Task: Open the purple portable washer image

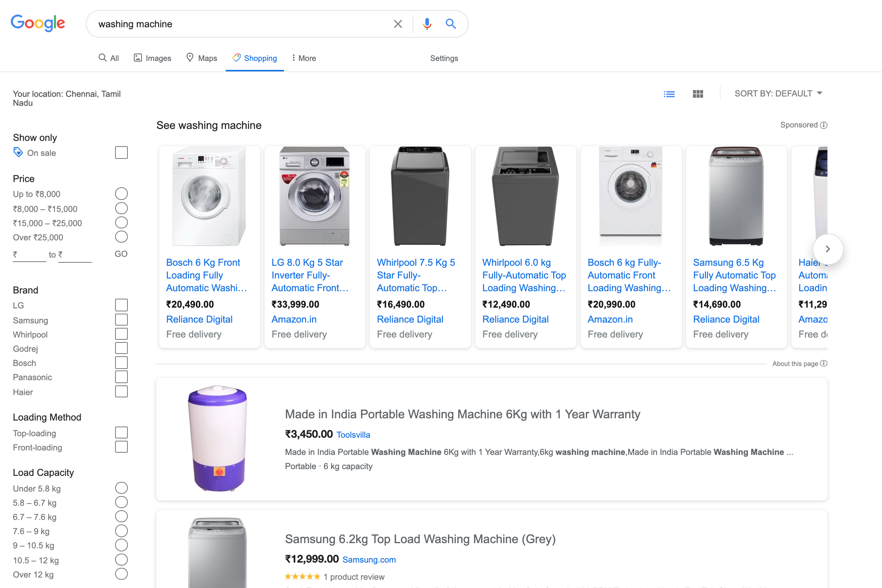Action: click(x=218, y=439)
